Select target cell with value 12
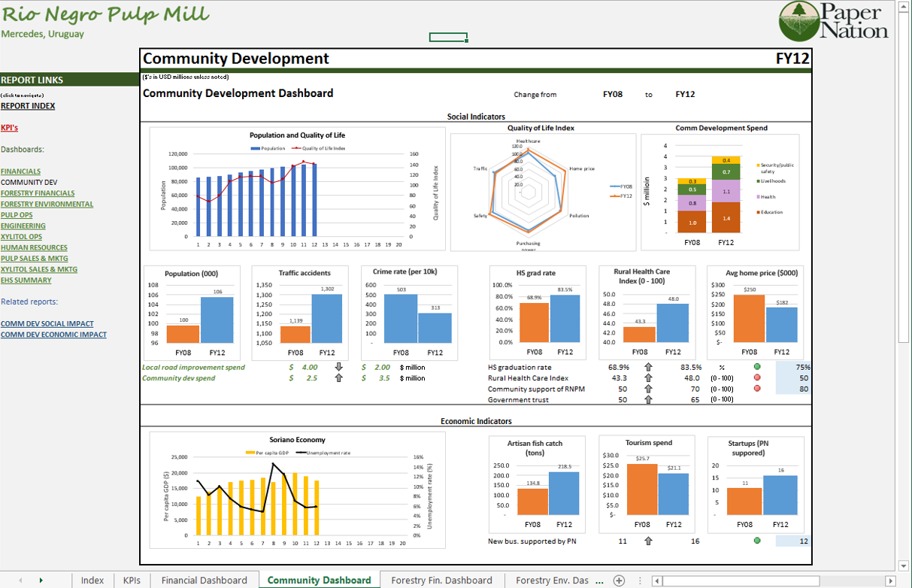912x588 pixels. tap(793, 541)
